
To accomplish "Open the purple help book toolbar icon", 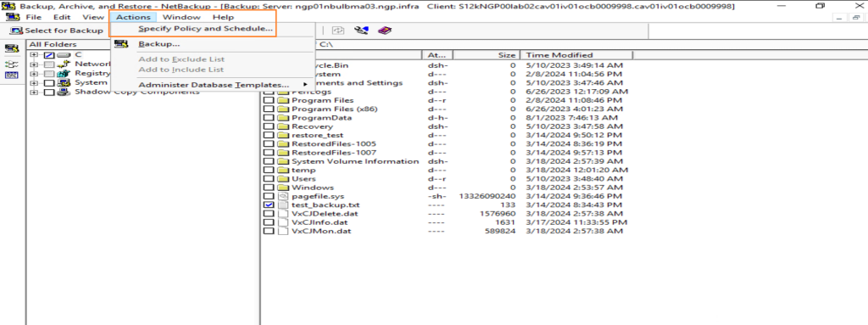I will pos(385,31).
